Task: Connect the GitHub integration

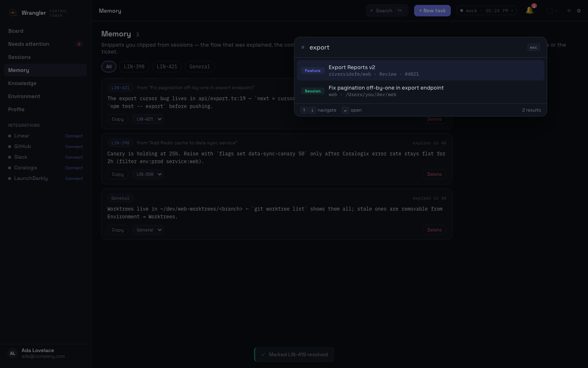Action: (74, 146)
